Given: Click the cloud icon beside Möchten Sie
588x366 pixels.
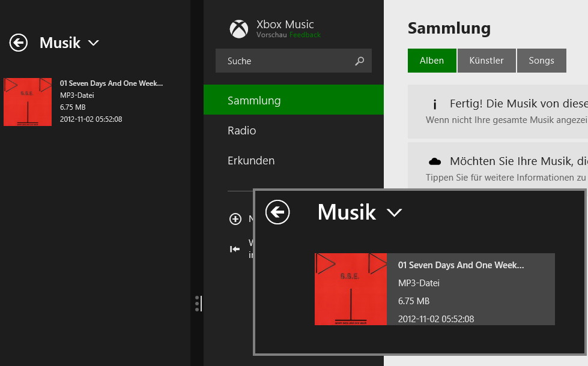Looking at the screenshot, I should (x=435, y=161).
